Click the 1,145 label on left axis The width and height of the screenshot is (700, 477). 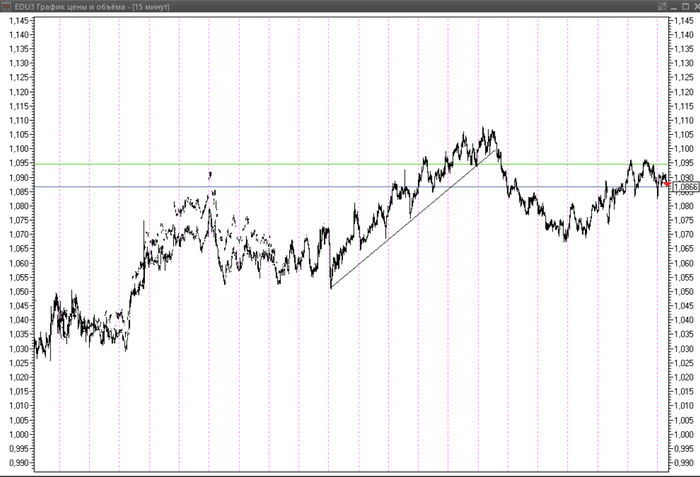(x=18, y=21)
